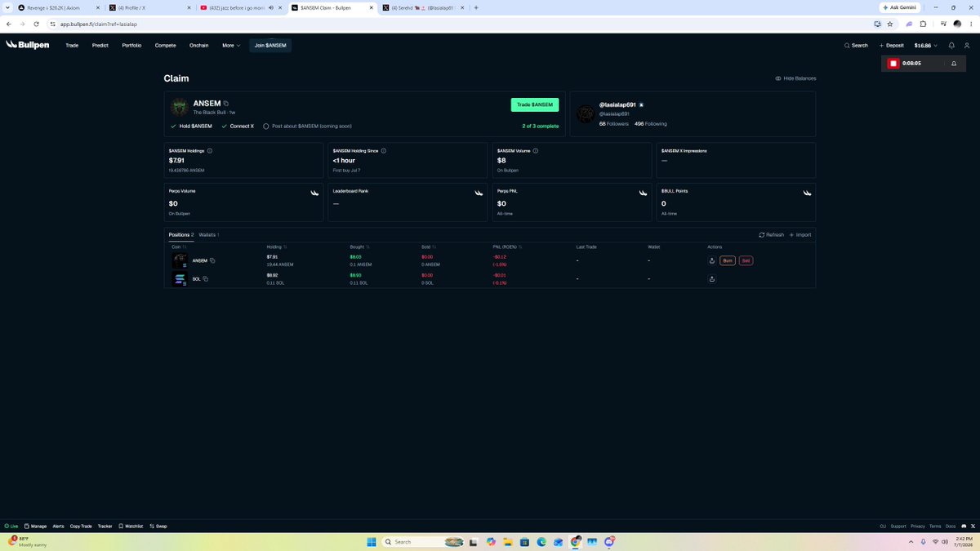Click the Hold $ANSEM checked step

click(192, 127)
